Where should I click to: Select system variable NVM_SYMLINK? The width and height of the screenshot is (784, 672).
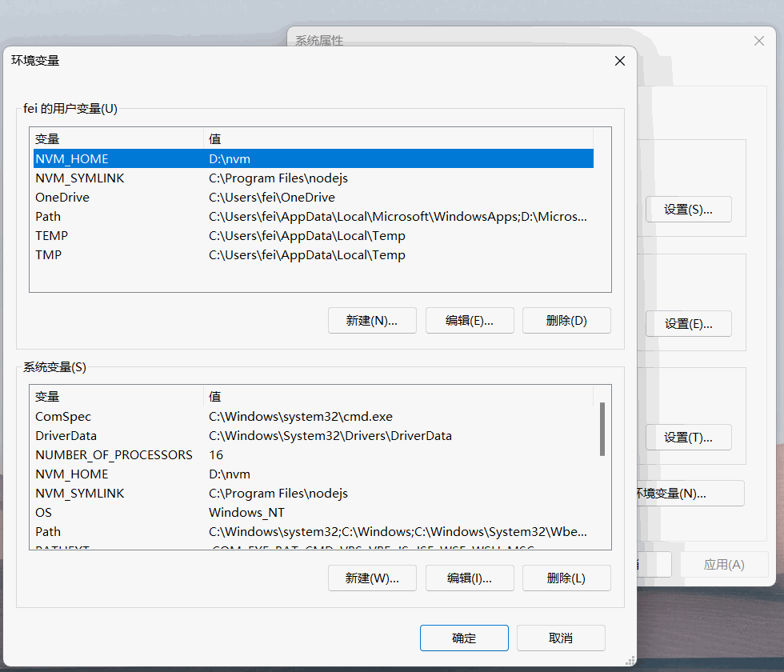[314, 493]
